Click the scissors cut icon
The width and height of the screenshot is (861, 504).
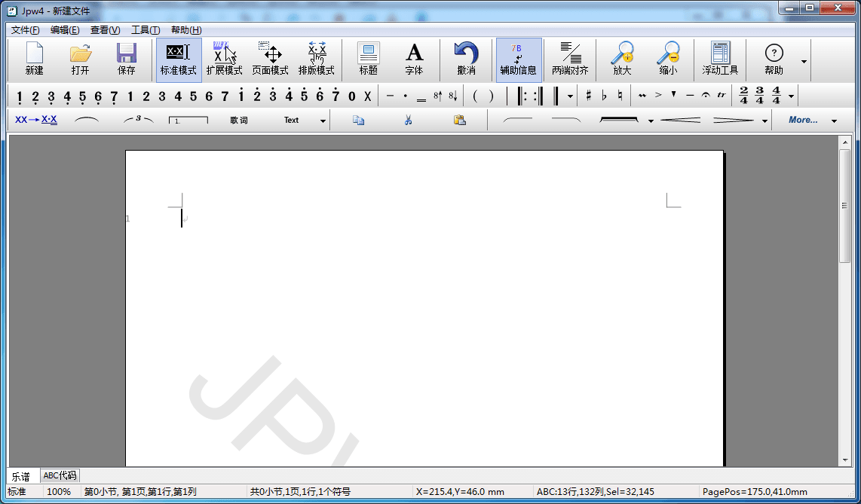[408, 120]
